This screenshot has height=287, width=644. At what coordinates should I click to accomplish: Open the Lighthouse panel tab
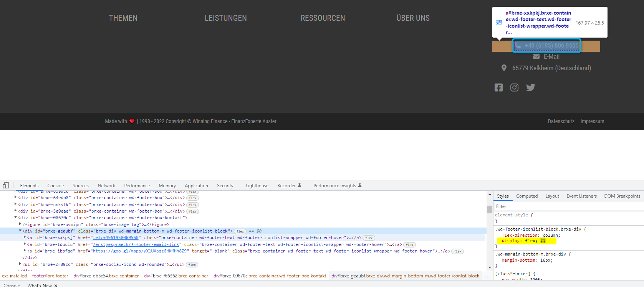(x=257, y=186)
